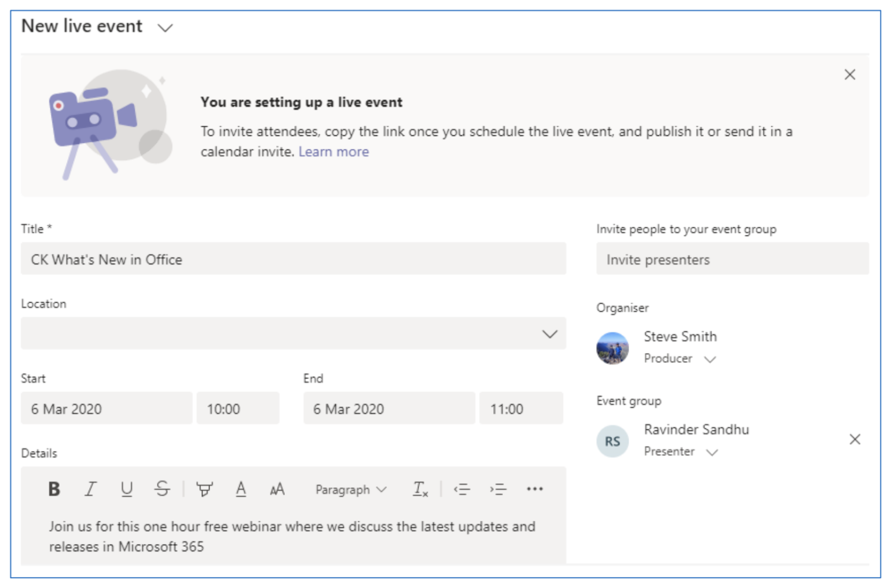The width and height of the screenshot is (889, 588).
Task: Dismiss the live event info banner
Action: 849,74
